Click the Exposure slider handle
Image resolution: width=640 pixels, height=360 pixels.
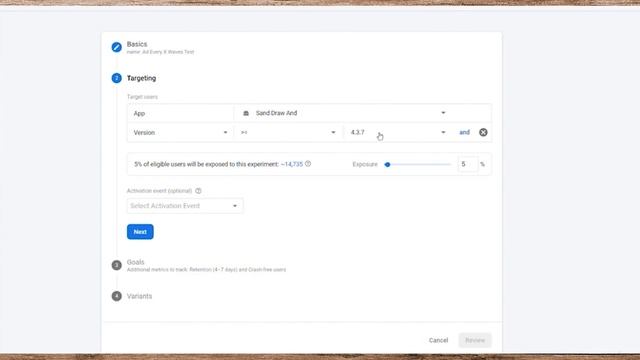pos(387,164)
